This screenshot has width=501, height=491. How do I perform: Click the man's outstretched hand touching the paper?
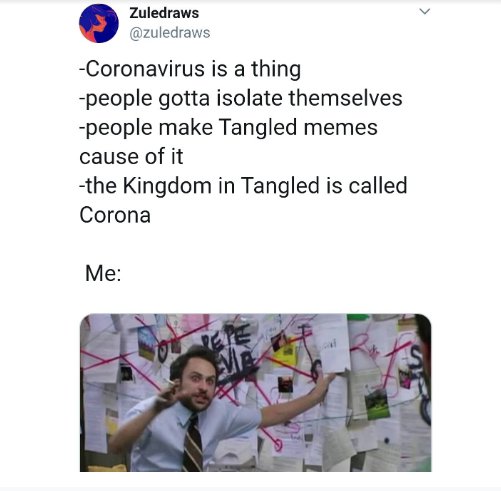(x=323, y=385)
